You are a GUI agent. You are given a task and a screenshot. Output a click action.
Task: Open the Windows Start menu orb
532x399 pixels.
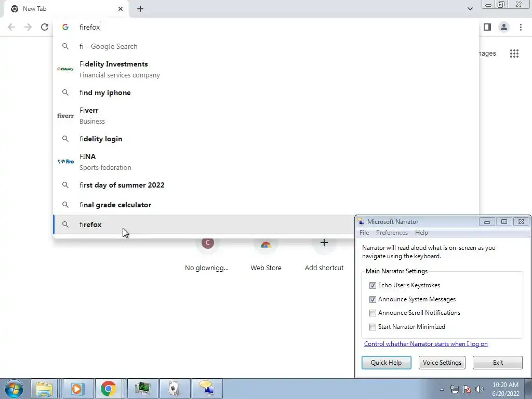coord(14,389)
